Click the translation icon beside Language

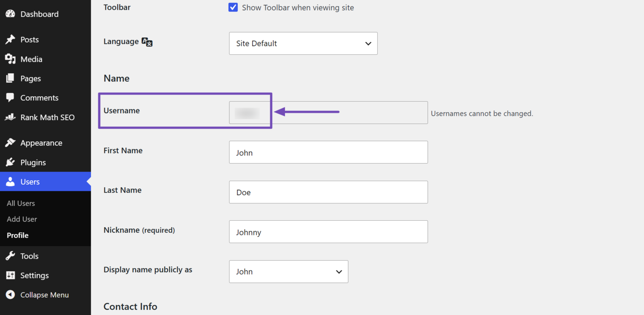(147, 42)
